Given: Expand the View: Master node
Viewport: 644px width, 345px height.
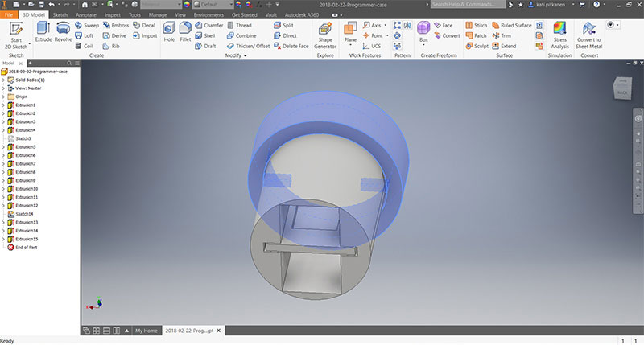Looking at the screenshot, I should 4,88.
